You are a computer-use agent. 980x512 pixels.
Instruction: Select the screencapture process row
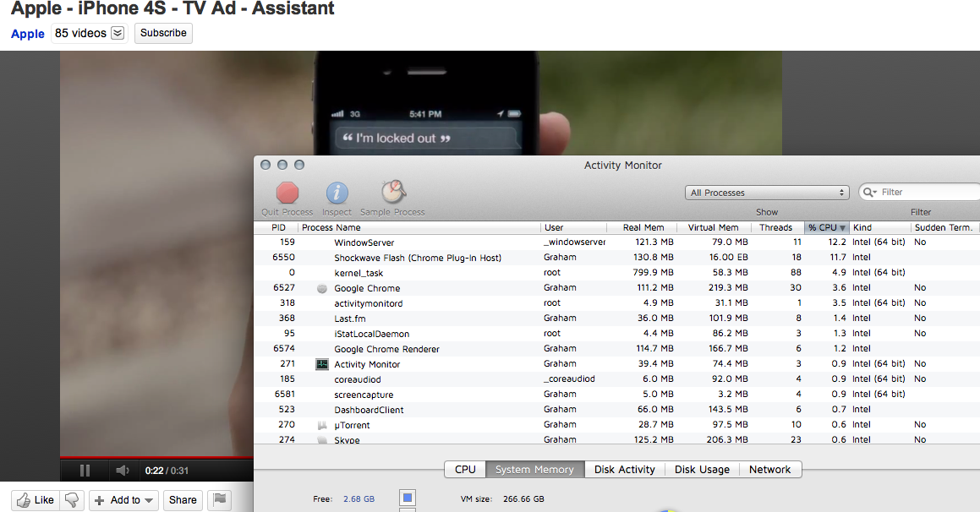[617, 394]
